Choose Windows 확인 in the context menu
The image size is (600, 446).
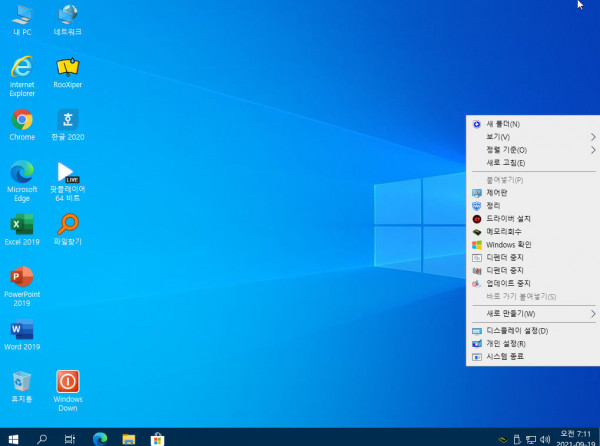533,245
